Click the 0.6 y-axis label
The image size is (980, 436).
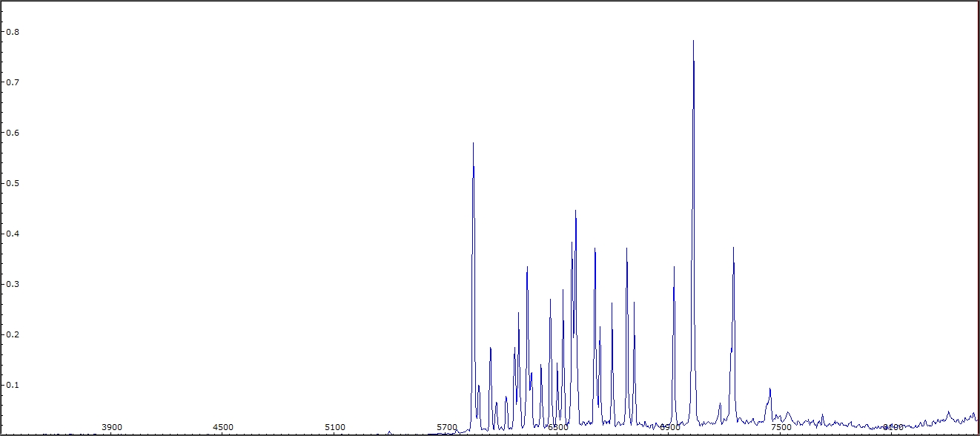click(x=13, y=133)
